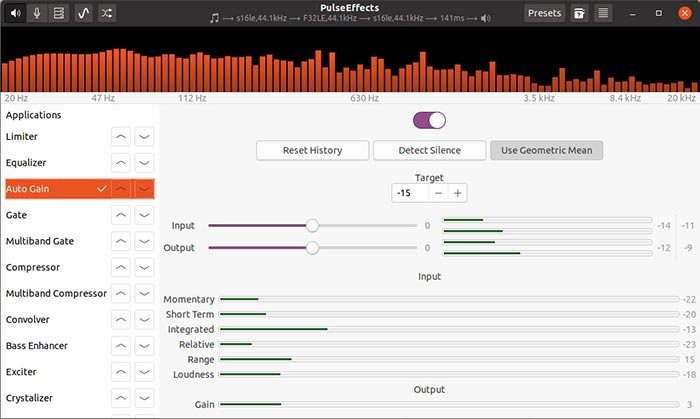The image size is (700, 419).
Task: Click the shuffle arrows icon
Action: pos(106,13)
